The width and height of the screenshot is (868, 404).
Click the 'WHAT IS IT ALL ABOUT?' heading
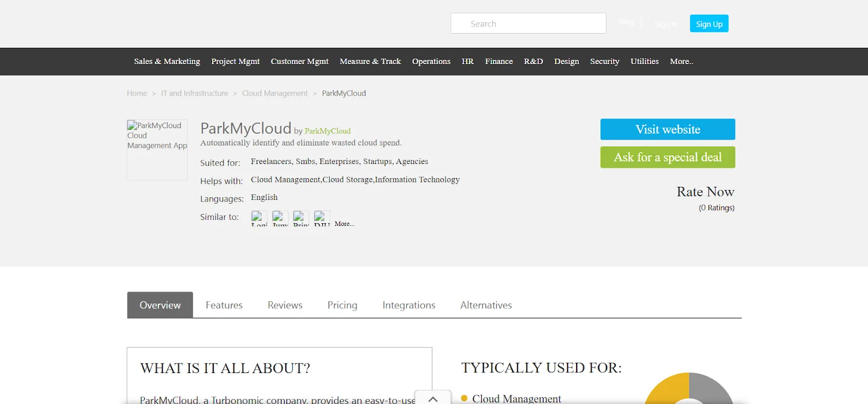coord(225,368)
